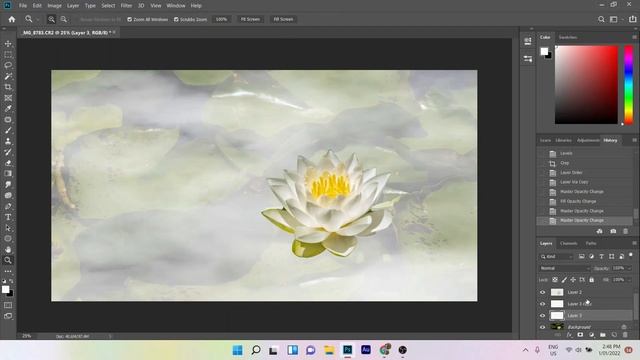Choose the Zoom In mode icon
This screenshot has height=360, width=640.
click(51, 19)
